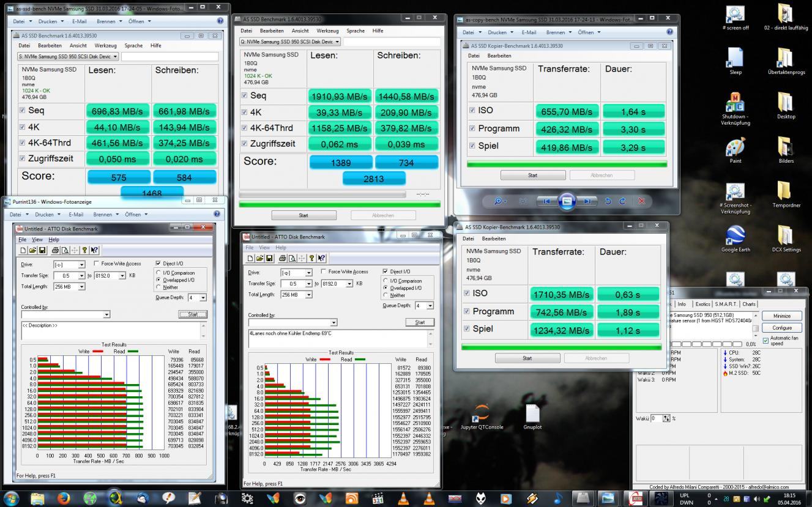Image resolution: width=812 pixels, height=507 pixels.
Task: Toggle ISO checkbox in lower Kopier-Benchmark window
Action: pyautogui.click(x=467, y=294)
